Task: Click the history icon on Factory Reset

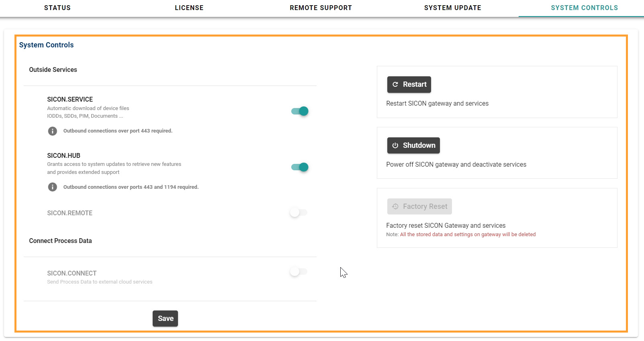Action: [395, 206]
